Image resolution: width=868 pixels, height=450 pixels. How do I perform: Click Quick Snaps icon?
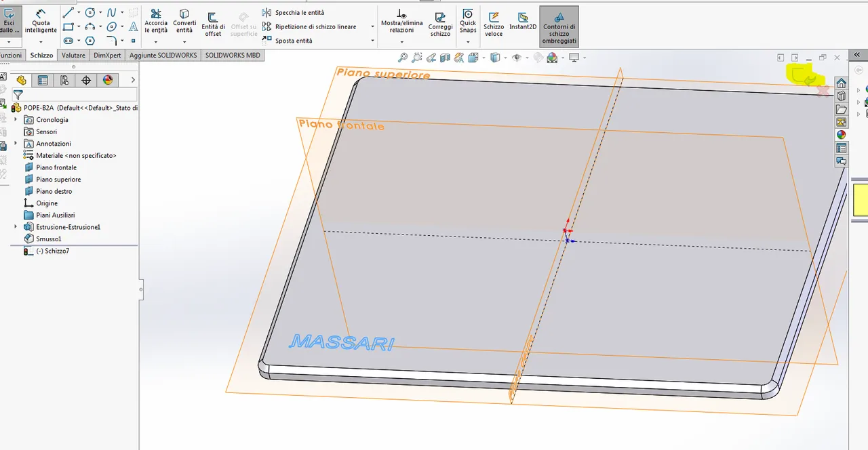tap(468, 20)
